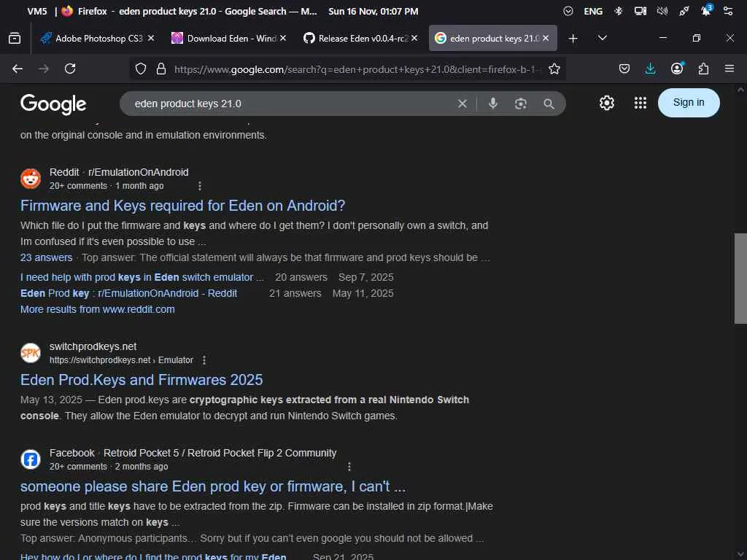Open Firefox account menu
Viewport: 747px width, 560px height.
[x=677, y=69]
